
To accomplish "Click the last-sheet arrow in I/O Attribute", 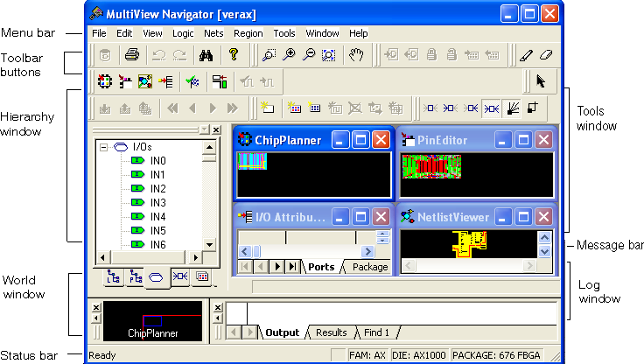I will (292, 267).
